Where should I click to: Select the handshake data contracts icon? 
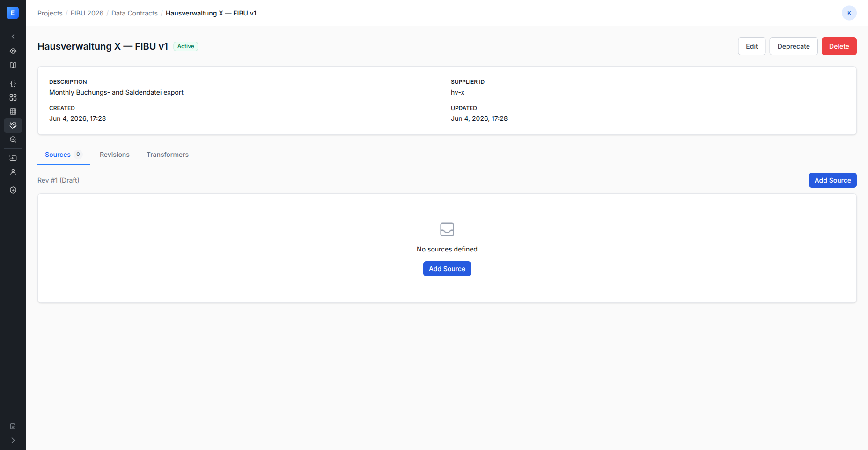(13, 125)
